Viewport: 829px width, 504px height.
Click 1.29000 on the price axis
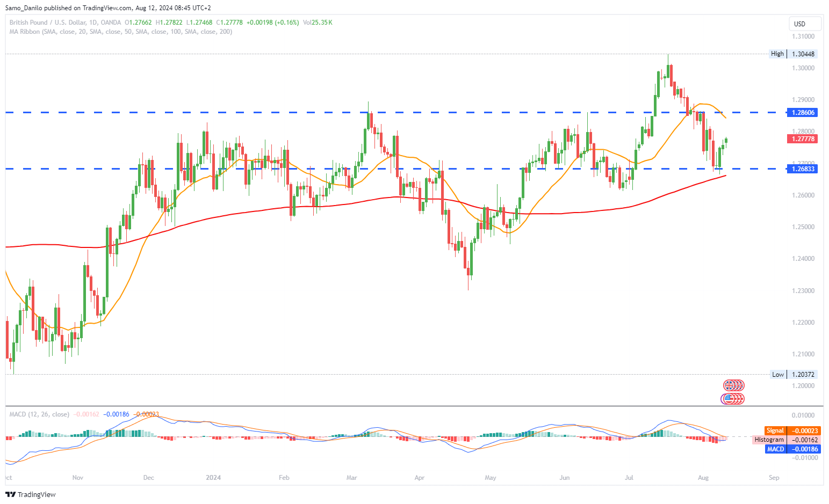point(803,100)
